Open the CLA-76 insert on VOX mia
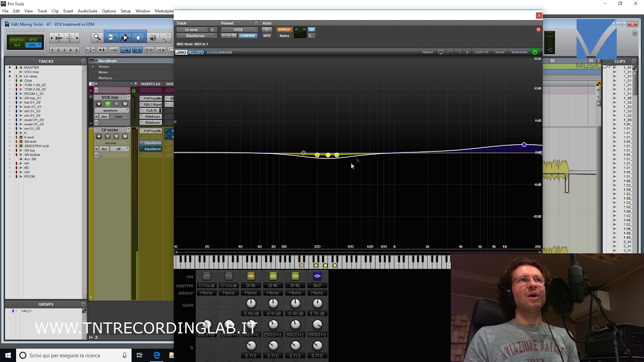The image size is (644, 362). (151, 111)
